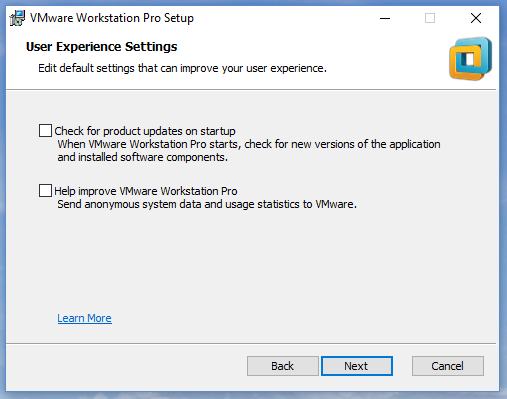Minimize the setup window
The height and width of the screenshot is (399, 507).
pos(385,18)
